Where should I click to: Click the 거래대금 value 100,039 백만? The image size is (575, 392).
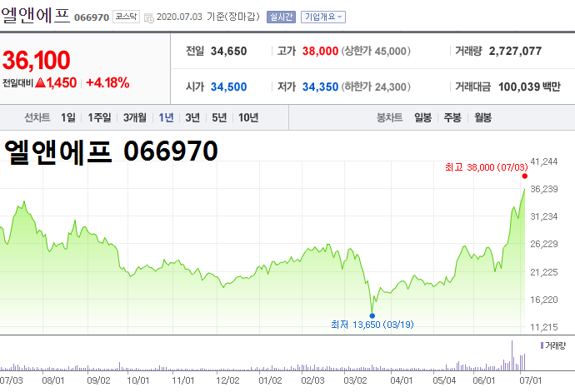pos(529,87)
